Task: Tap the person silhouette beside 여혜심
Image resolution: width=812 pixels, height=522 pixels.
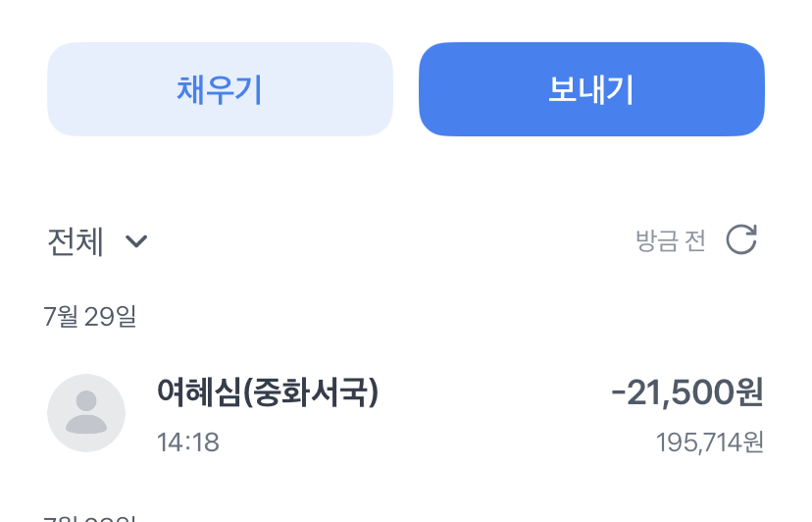Action: (x=86, y=413)
